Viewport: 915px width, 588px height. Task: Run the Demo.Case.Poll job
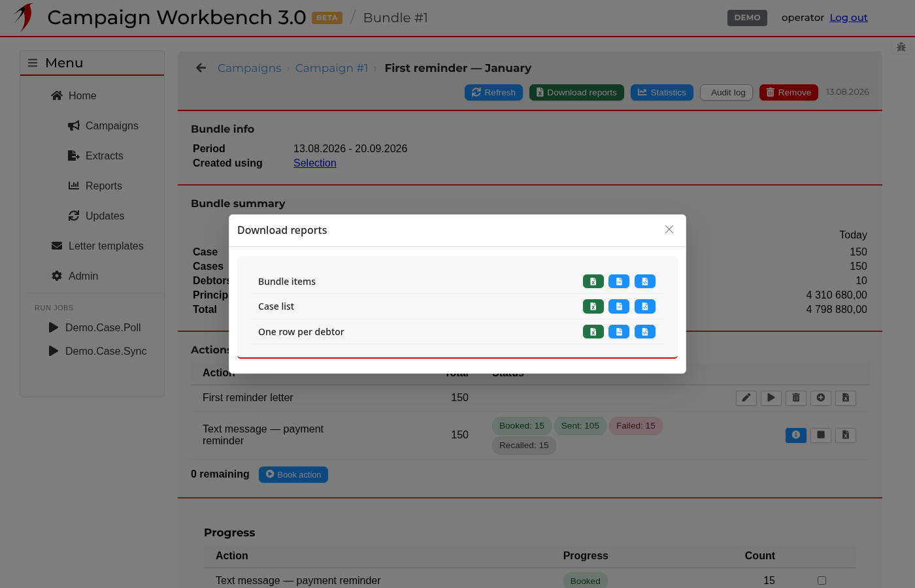(54, 327)
